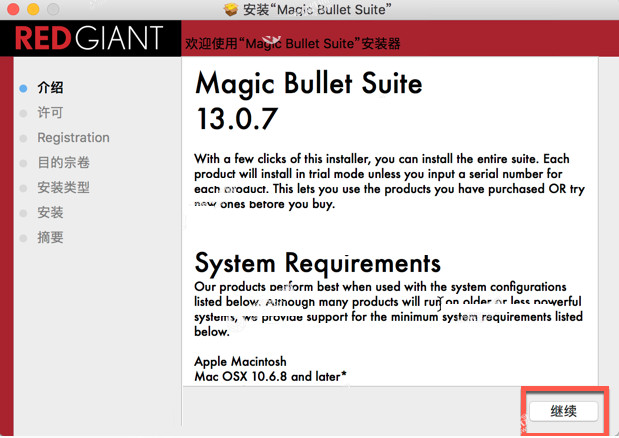
Task: Click the gray bullet beside 摘要
Action: click(x=23, y=238)
